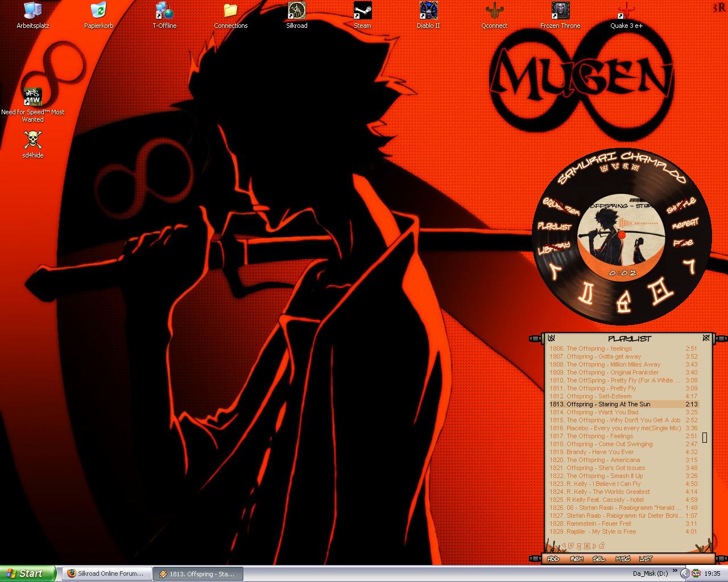Select the Papierkorb recycle bin icon
This screenshot has height=582, width=728.
98,11
